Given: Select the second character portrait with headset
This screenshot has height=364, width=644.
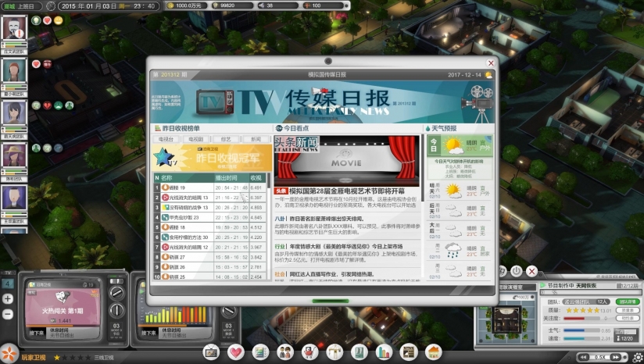Looking at the screenshot, I should pyautogui.click(x=14, y=70).
